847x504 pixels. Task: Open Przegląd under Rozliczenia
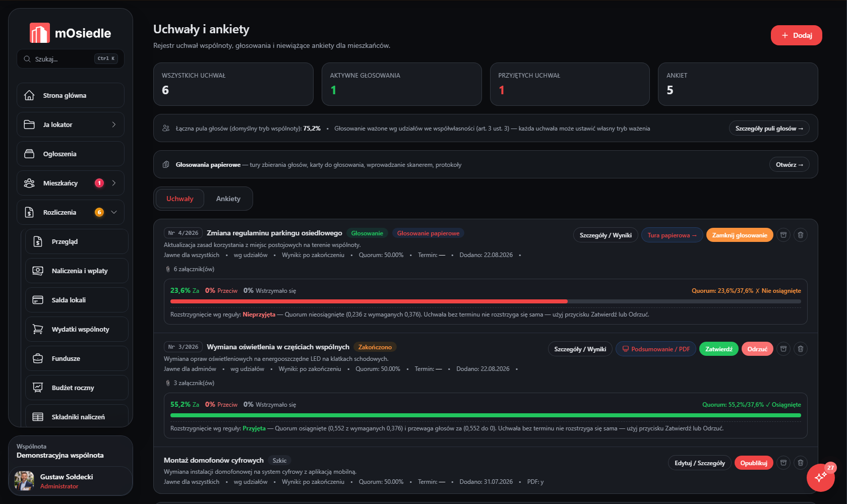coord(77,241)
